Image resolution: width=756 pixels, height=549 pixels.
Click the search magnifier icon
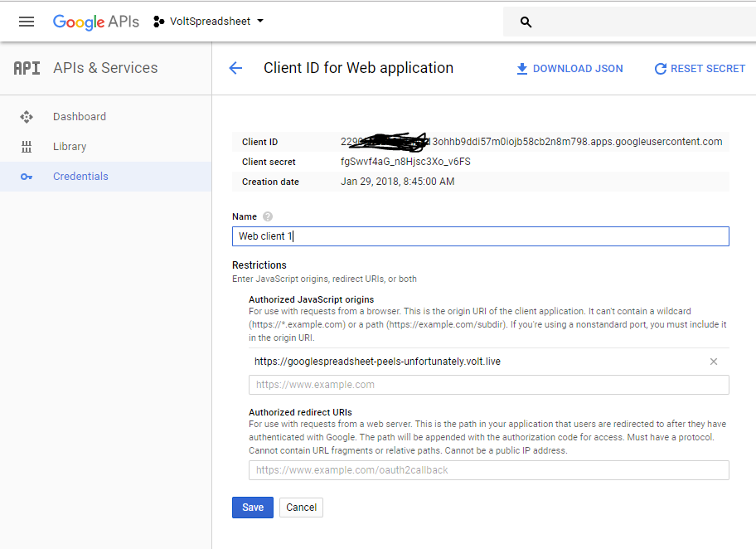[x=526, y=22]
